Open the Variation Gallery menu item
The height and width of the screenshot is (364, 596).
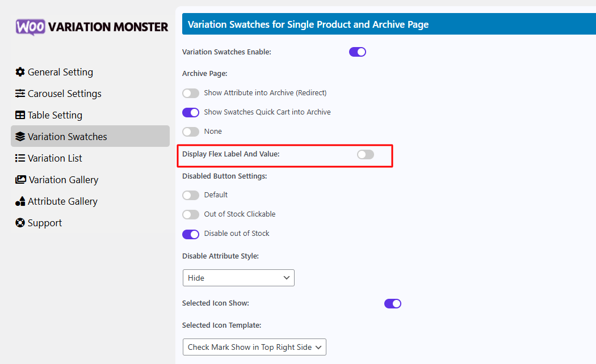[x=63, y=180]
